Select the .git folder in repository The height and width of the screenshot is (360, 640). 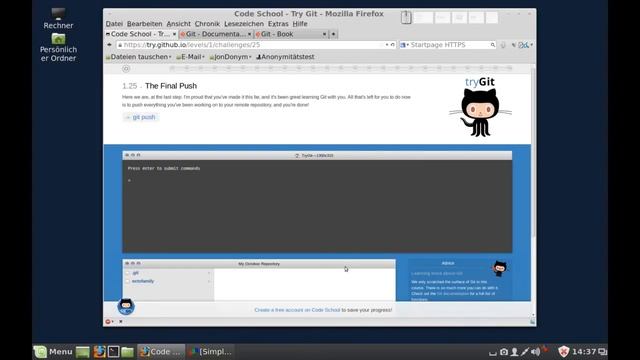pyautogui.click(x=136, y=273)
